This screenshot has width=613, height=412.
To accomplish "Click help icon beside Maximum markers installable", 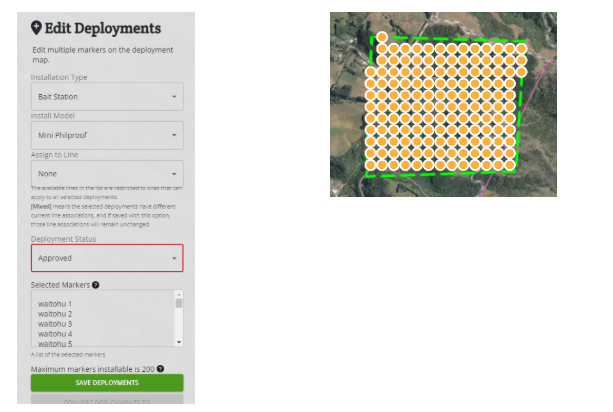I will coord(161,369).
